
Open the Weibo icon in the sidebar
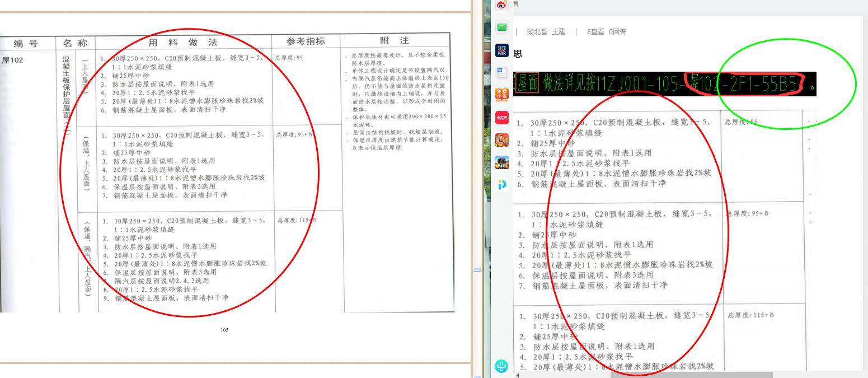coord(502,4)
